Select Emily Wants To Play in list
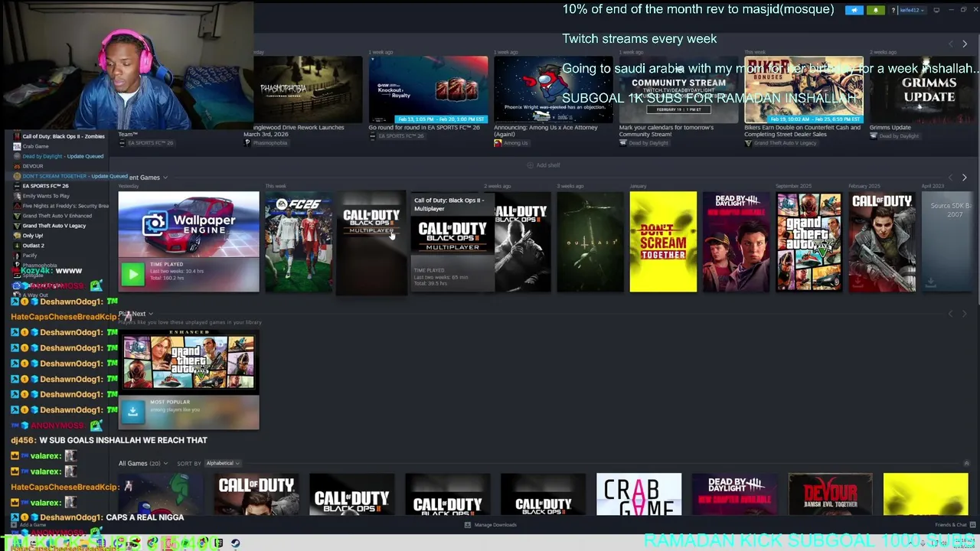Viewport: 980px width, 551px height. (41, 196)
